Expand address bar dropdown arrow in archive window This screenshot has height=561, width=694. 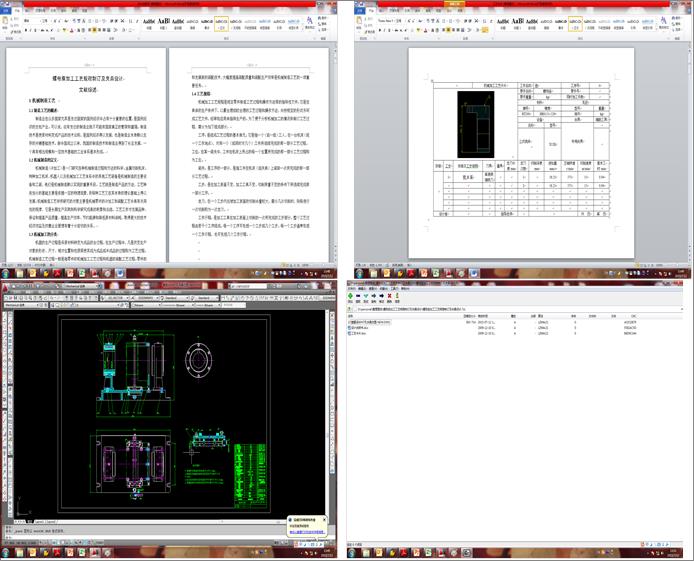pyautogui.click(x=682, y=309)
